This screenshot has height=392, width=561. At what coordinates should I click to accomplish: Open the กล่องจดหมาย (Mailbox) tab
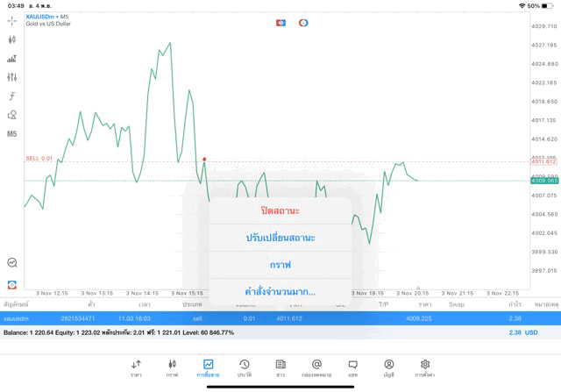(x=316, y=368)
